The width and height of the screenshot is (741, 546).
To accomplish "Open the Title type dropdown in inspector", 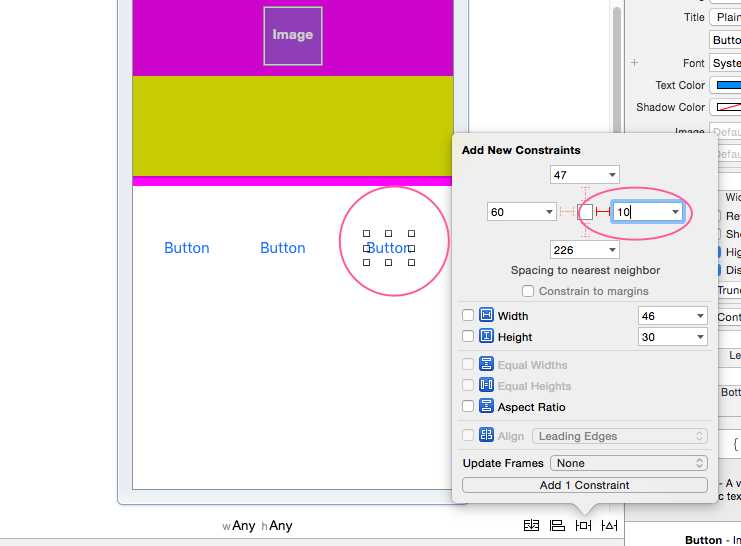I will point(725,17).
